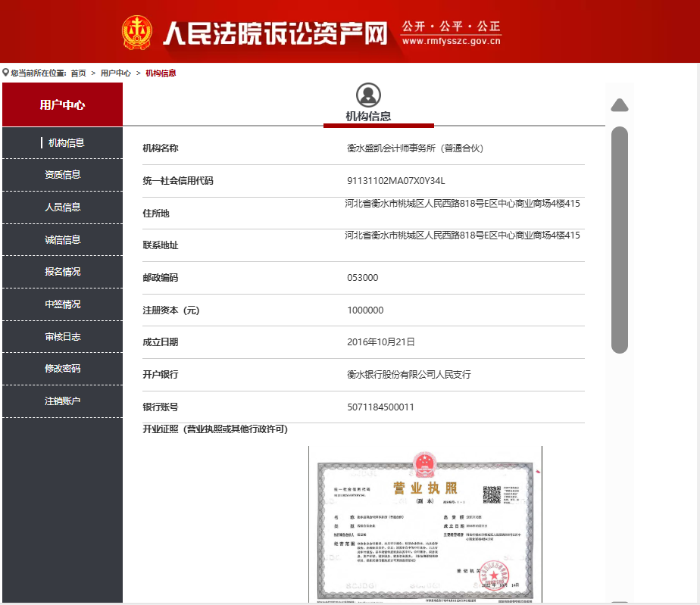Screen dimensions: 700x605
Task: Open 资质信息 in the sidebar menu
Action: (x=62, y=175)
